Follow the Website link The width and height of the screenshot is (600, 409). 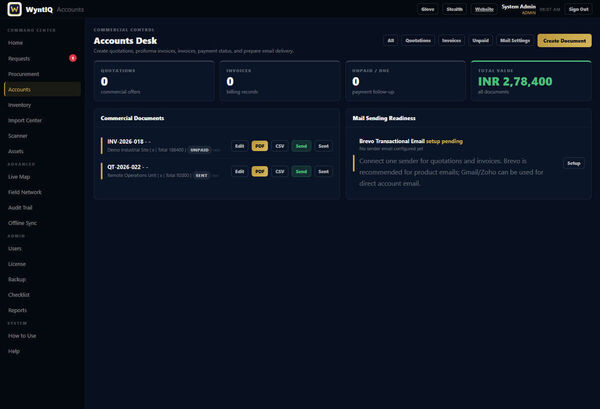pyautogui.click(x=484, y=9)
